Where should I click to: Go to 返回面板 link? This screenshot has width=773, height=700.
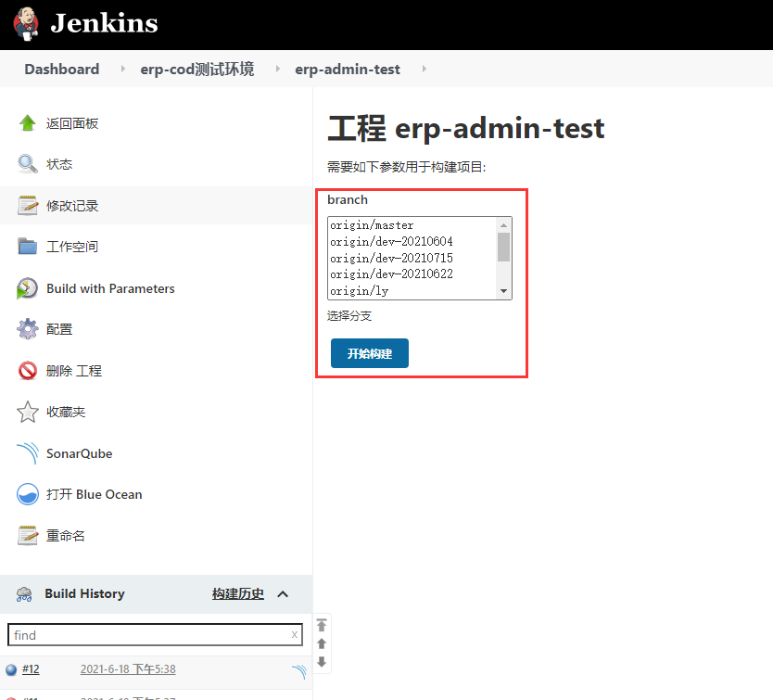72,123
